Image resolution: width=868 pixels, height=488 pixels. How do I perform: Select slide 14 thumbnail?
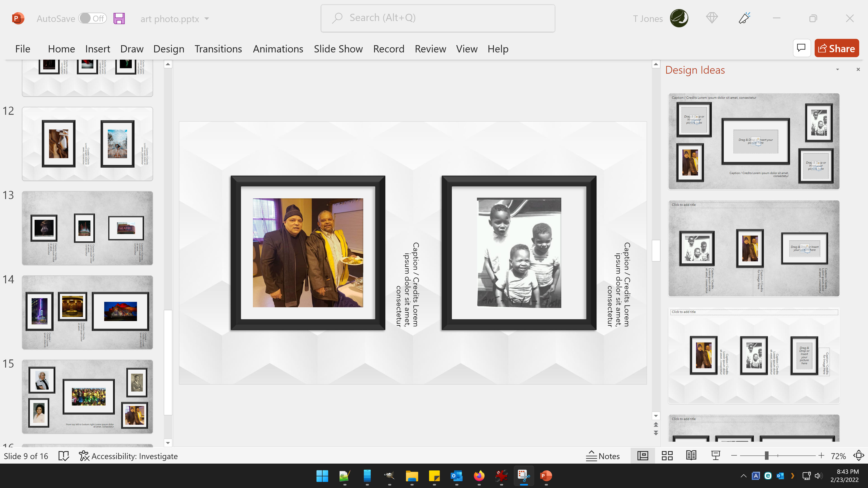click(87, 312)
